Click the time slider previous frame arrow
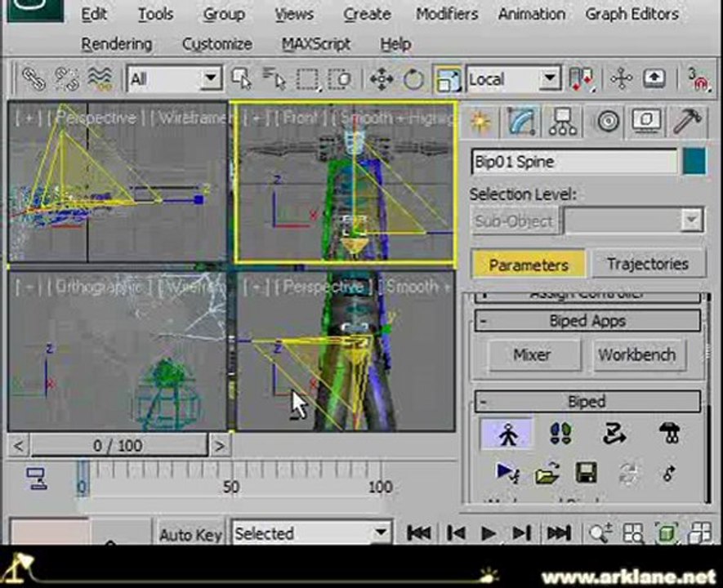This screenshot has height=588, width=723. [19, 446]
